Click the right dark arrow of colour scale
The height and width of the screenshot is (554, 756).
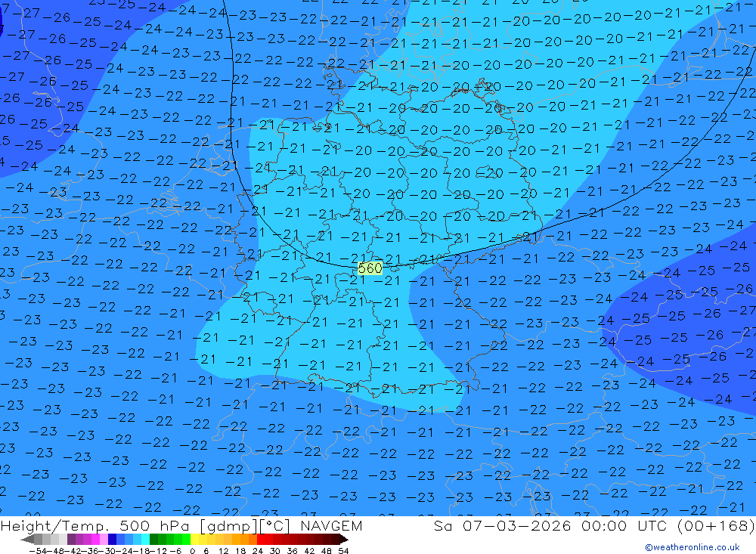point(344,539)
